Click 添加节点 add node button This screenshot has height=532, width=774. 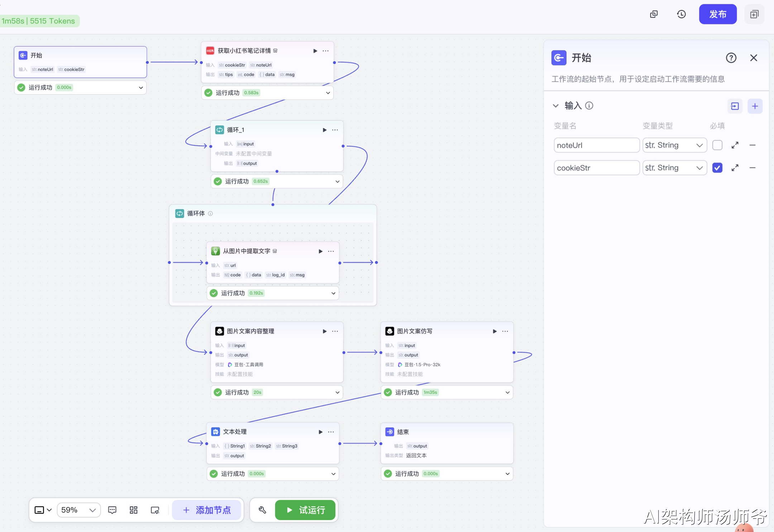coord(207,510)
